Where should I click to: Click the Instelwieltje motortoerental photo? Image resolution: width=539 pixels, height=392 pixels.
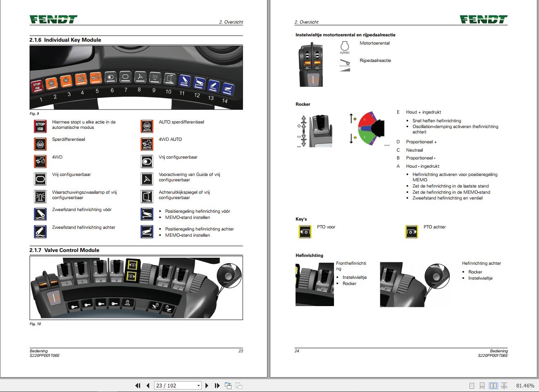click(x=311, y=64)
